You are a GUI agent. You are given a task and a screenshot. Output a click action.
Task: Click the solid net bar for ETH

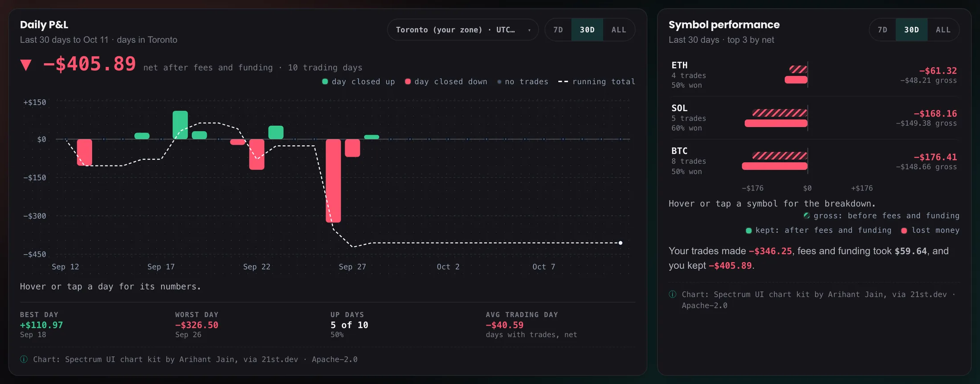(x=796, y=80)
